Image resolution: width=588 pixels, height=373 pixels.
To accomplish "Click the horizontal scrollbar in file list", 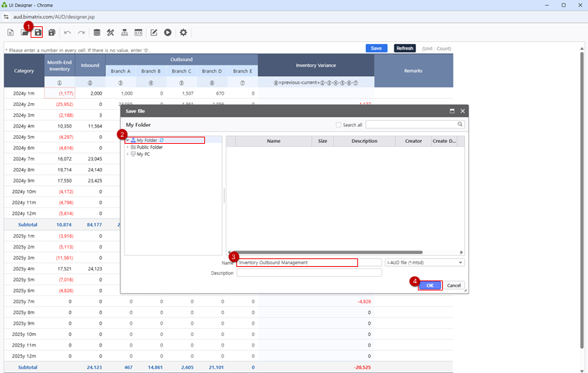I will 327,252.
